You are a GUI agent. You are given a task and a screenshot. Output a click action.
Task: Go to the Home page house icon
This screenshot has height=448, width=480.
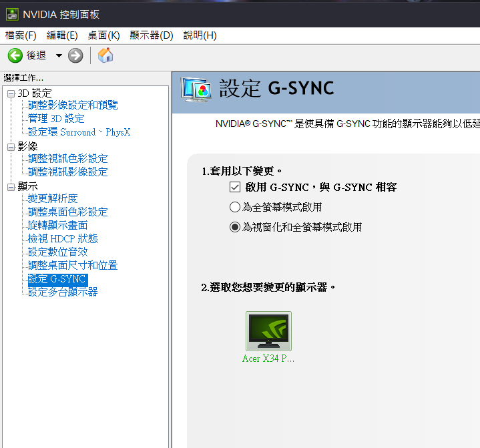[x=105, y=55]
